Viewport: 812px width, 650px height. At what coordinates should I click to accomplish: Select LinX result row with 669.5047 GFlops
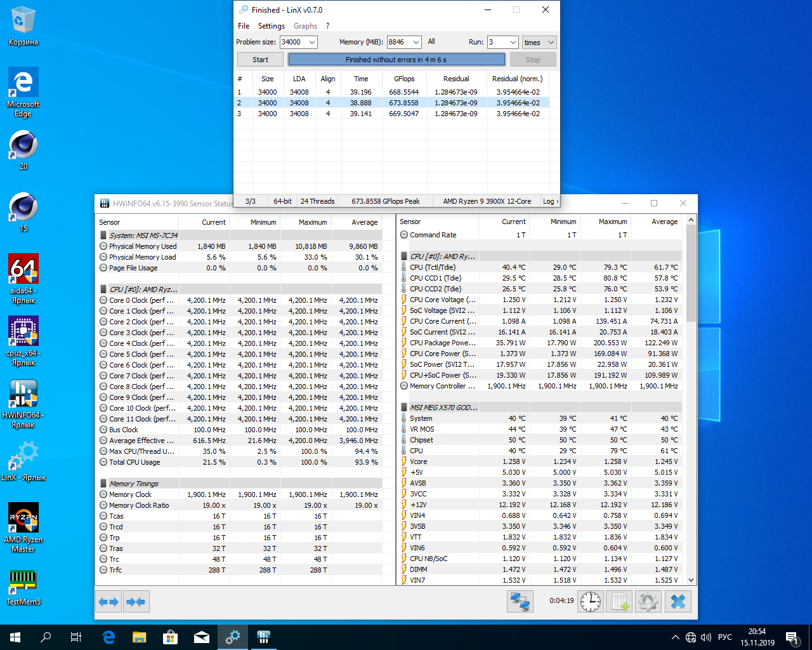tap(392, 114)
